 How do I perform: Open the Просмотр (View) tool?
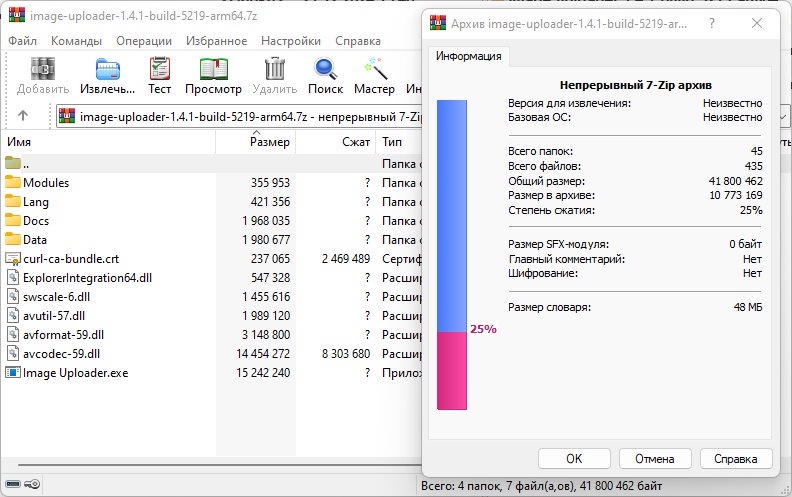213,69
